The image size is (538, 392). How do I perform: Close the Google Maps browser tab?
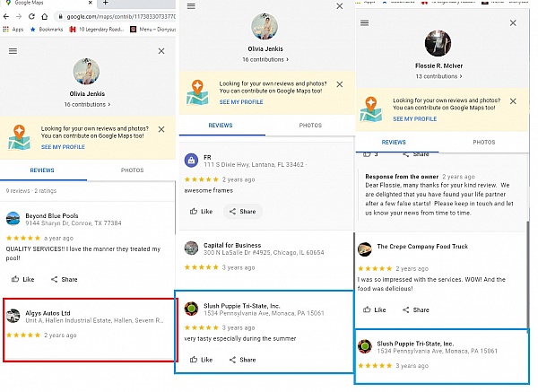(x=91, y=3)
